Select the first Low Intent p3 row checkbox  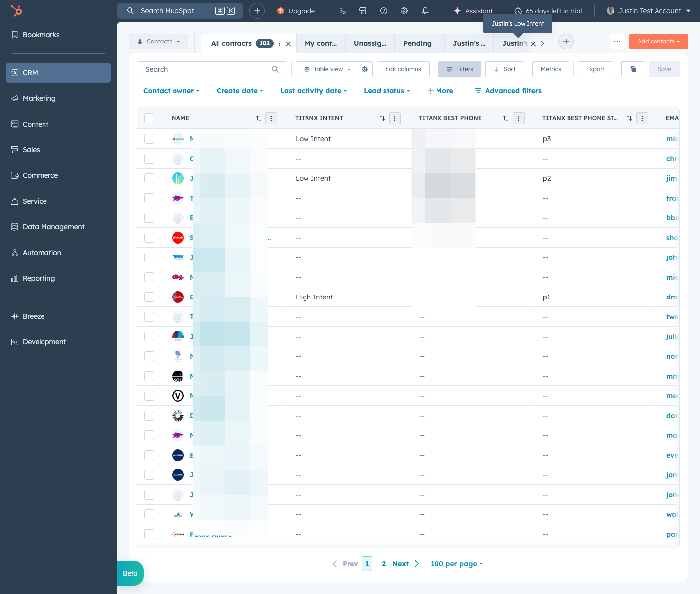click(x=149, y=139)
